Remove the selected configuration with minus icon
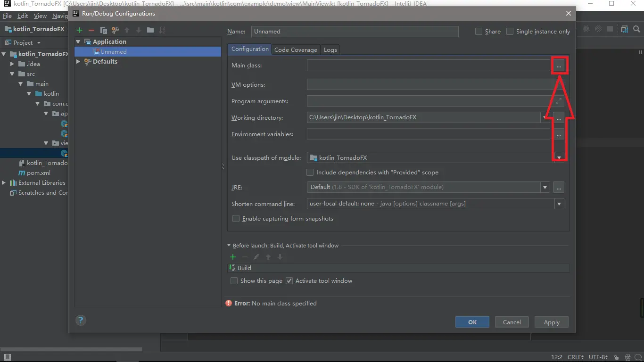Screen dimensions: 644x362 [91, 30]
